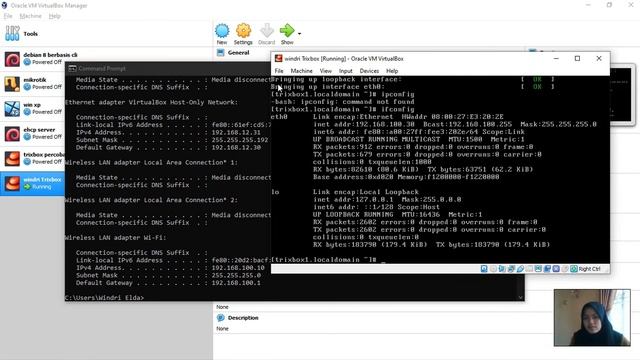The width and height of the screenshot is (640, 360).
Task: Click the recording status icon in VM status bar
Action: tap(547, 269)
